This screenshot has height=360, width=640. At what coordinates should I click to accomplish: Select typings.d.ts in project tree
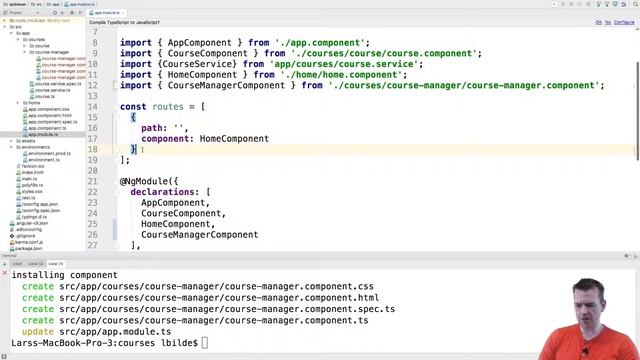[x=31, y=217]
